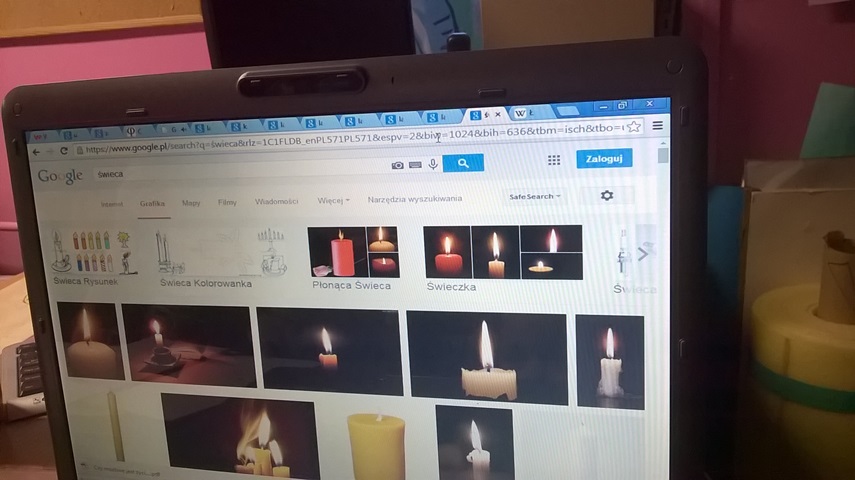This screenshot has width=855, height=480.
Task: Open the on-screen keyboard icon in search box
Action: pos(416,165)
